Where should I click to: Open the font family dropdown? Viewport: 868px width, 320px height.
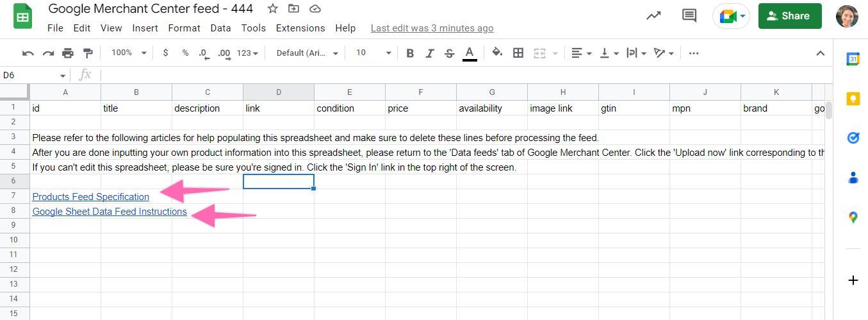click(307, 53)
